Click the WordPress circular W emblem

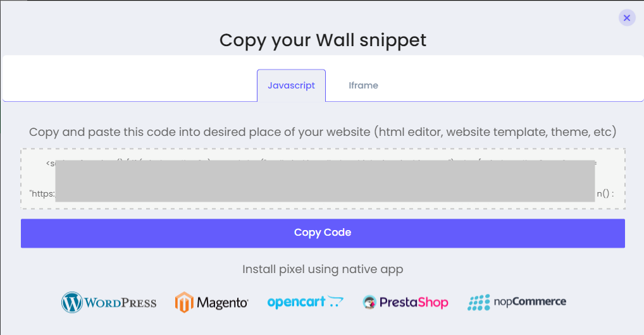(72, 303)
